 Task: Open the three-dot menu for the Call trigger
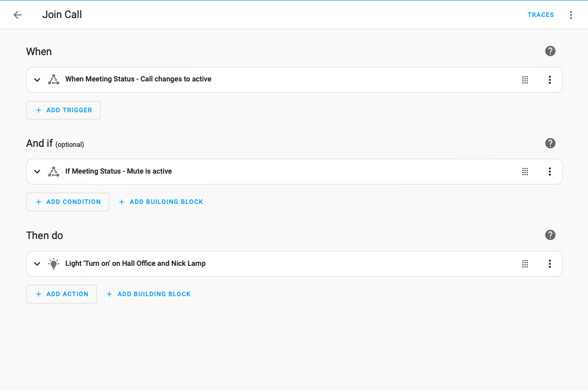tap(549, 80)
